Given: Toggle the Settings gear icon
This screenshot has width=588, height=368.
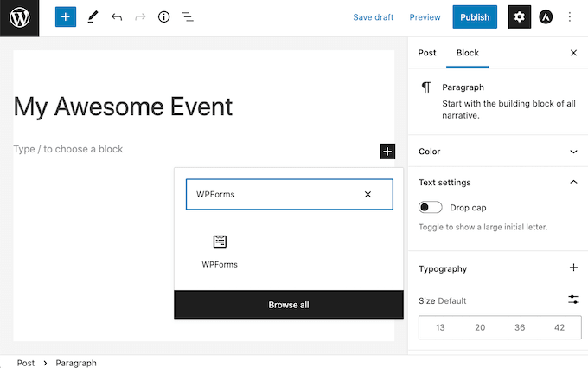Looking at the screenshot, I should click(x=520, y=17).
